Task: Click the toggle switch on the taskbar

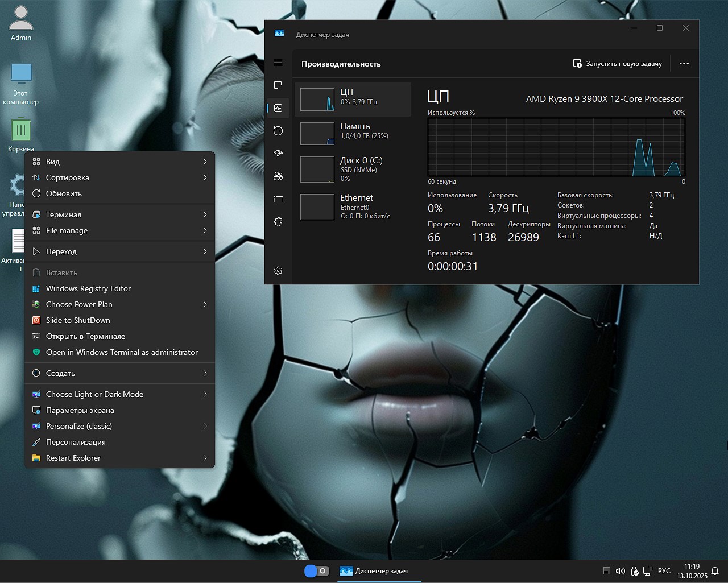Action: 317,571
